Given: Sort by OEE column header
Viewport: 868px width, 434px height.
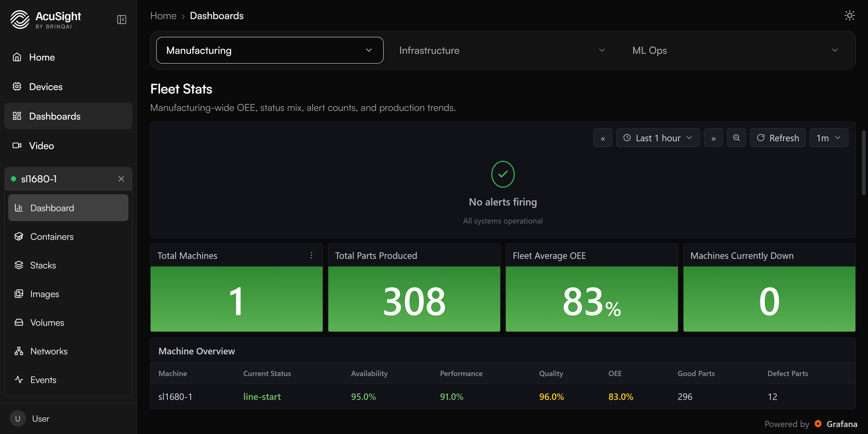Looking at the screenshot, I should pyautogui.click(x=615, y=373).
